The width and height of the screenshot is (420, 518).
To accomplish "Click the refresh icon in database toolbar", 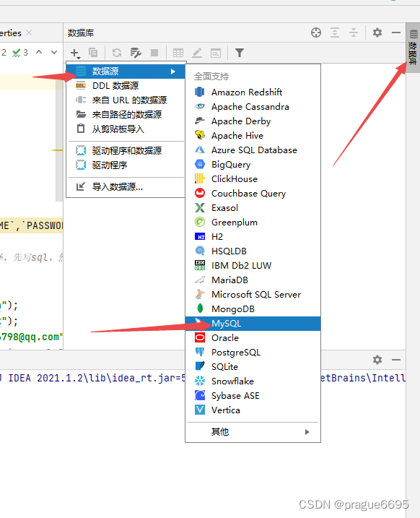I will coord(117,53).
